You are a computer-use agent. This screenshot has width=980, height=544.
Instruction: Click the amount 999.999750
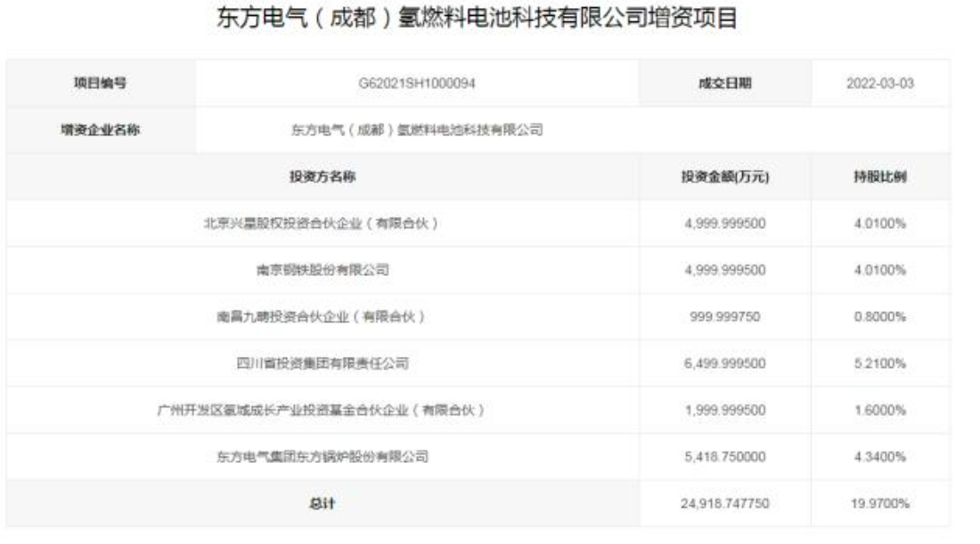point(724,317)
